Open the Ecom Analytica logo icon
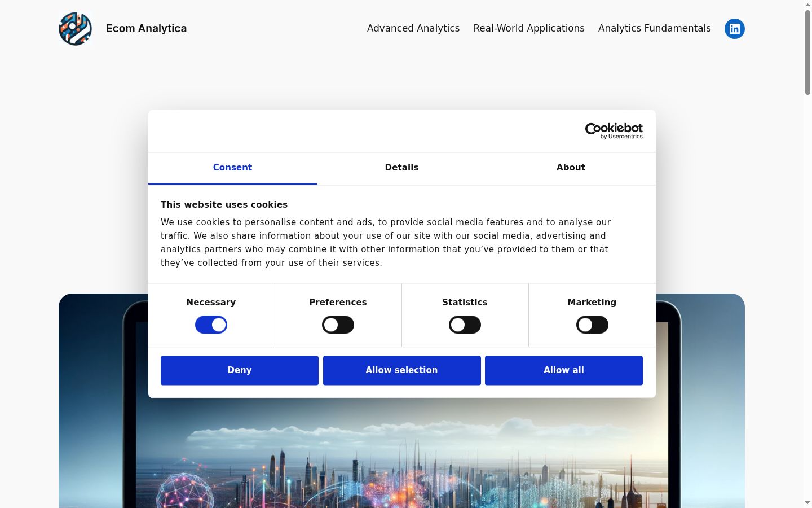The image size is (812, 508). [x=75, y=29]
